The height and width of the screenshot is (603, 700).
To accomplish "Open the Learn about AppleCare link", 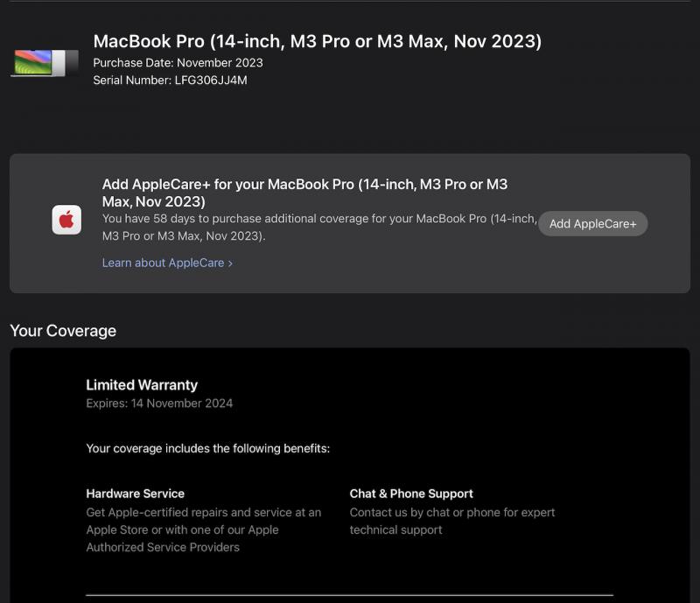I will [167, 263].
